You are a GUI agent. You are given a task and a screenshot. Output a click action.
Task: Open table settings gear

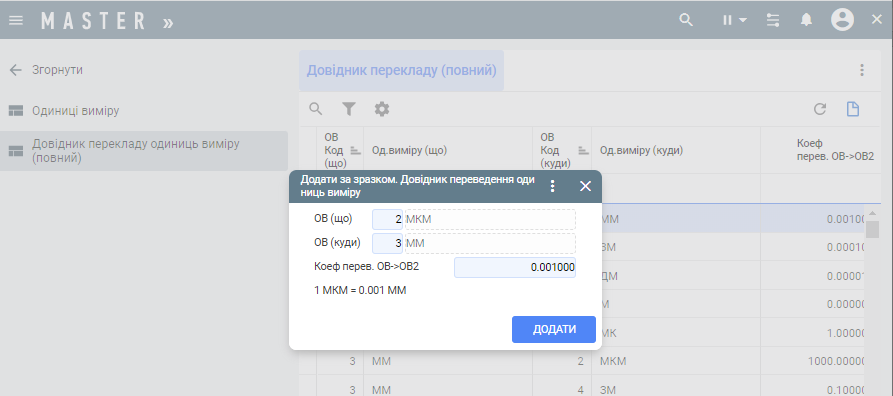click(382, 109)
